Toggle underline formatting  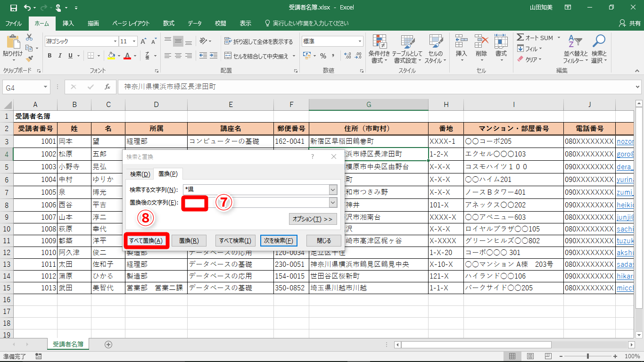tap(70, 56)
